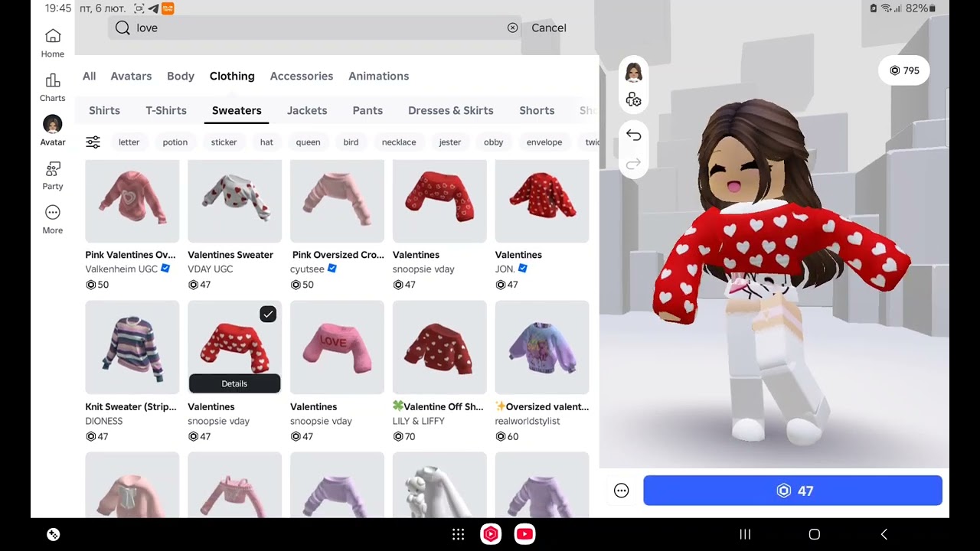Screen dimensions: 980x551
Task: Apply the "jester" filter chip
Action: tap(450, 142)
